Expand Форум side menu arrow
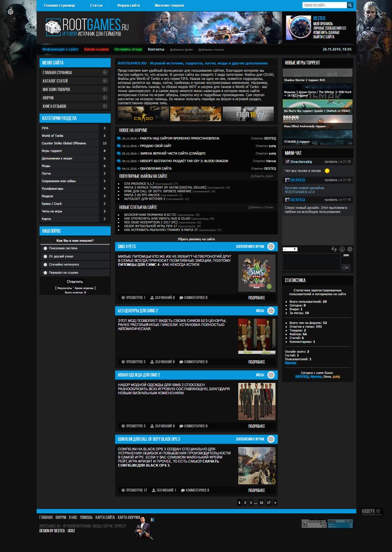The width and height of the screenshot is (392, 552). (x=105, y=98)
